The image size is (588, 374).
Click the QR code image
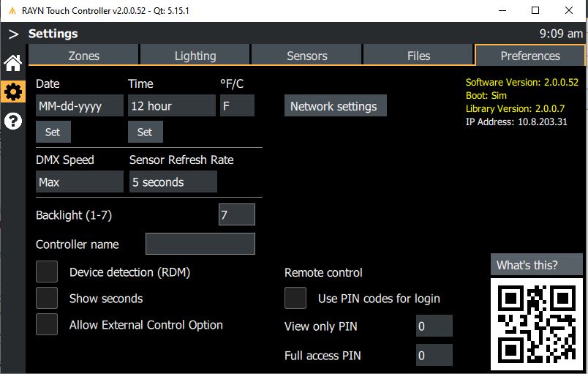pos(537,323)
